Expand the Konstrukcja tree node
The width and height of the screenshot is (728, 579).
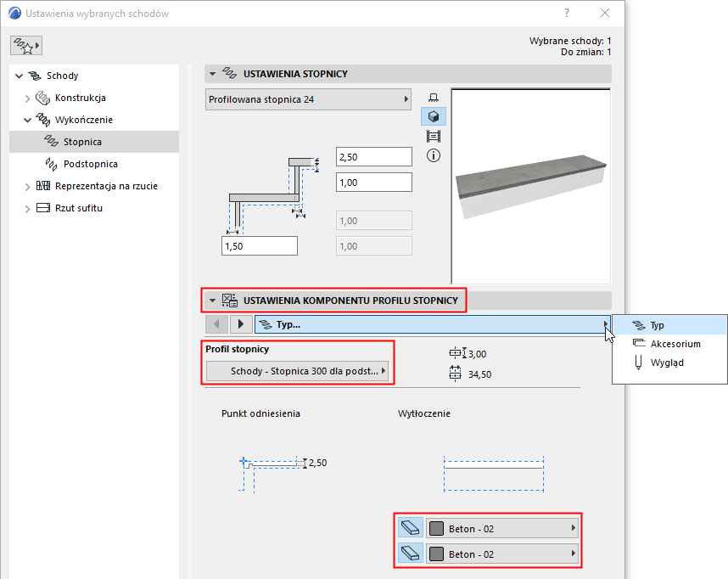click(27, 98)
